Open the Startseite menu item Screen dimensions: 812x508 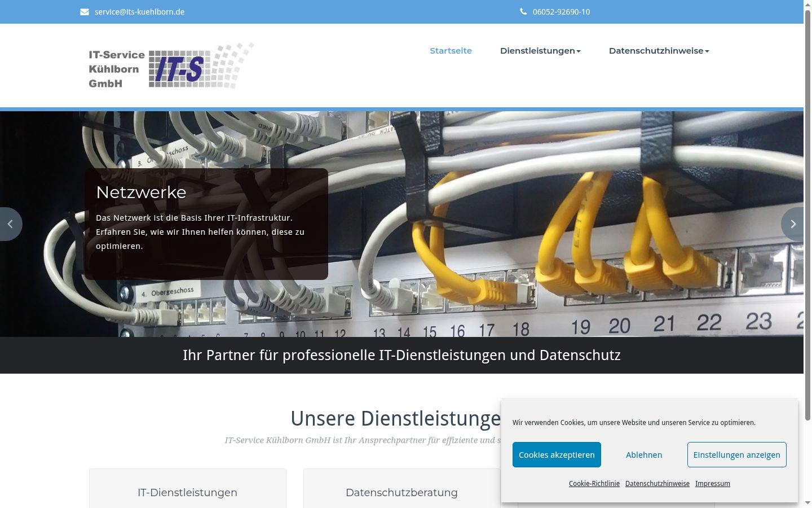click(451, 51)
